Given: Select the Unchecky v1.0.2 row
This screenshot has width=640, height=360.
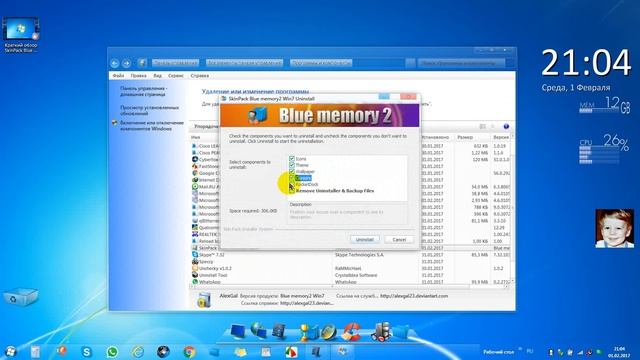Looking at the screenshot, I should [x=350, y=268].
